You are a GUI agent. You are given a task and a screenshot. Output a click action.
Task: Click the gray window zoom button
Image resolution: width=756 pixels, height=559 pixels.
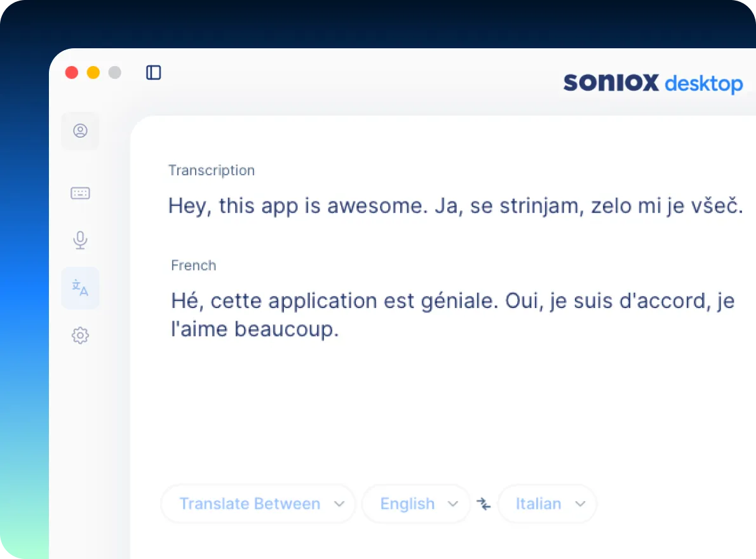[x=115, y=72]
